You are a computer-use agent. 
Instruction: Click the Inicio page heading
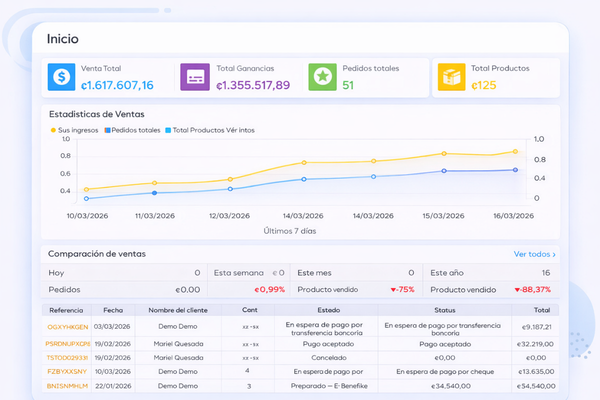click(63, 39)
